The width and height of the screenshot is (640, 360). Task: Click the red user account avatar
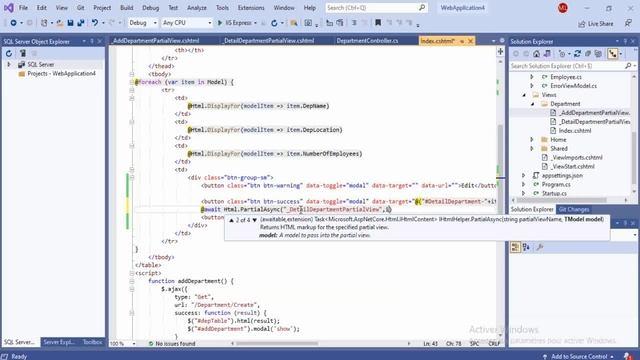[563, 8]
